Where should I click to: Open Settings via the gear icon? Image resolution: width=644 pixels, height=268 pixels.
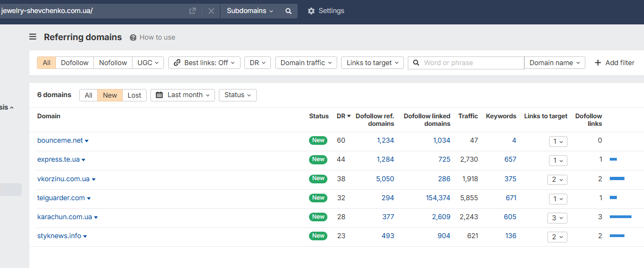[311, 11]
